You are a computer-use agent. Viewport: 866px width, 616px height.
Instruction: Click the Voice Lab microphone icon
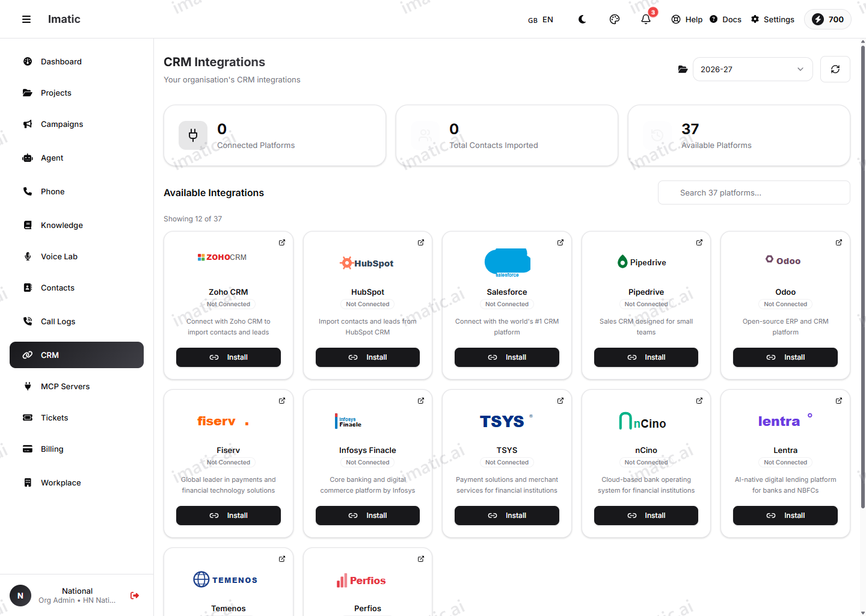(x=28, y=256)
